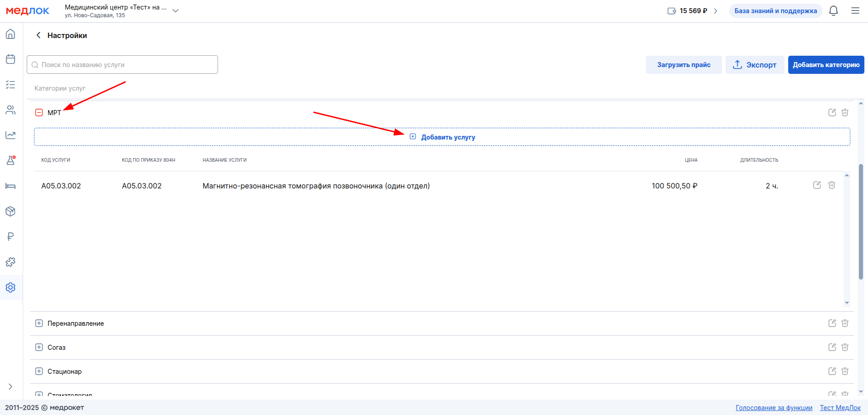The width and height of the screenshot is (868, 415).
Task: Open the laboratory flask icon in sidebar
Action: click(10, 160)
